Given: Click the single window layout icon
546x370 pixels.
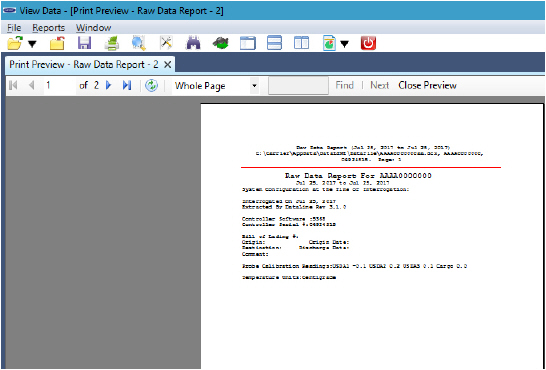Looking at the screenshot, I should 248,44.
